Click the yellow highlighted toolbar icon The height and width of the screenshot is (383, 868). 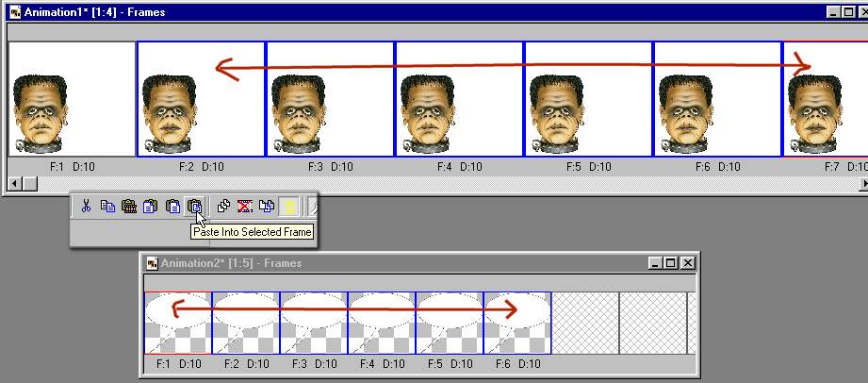click(288, 206)
